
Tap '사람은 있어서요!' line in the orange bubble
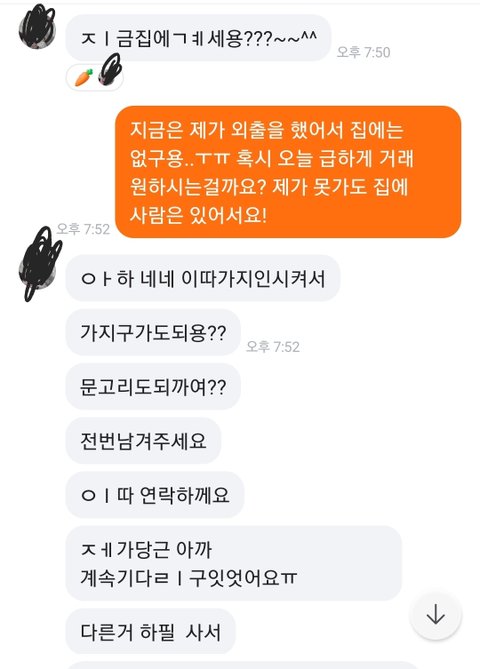coord(198,215)
